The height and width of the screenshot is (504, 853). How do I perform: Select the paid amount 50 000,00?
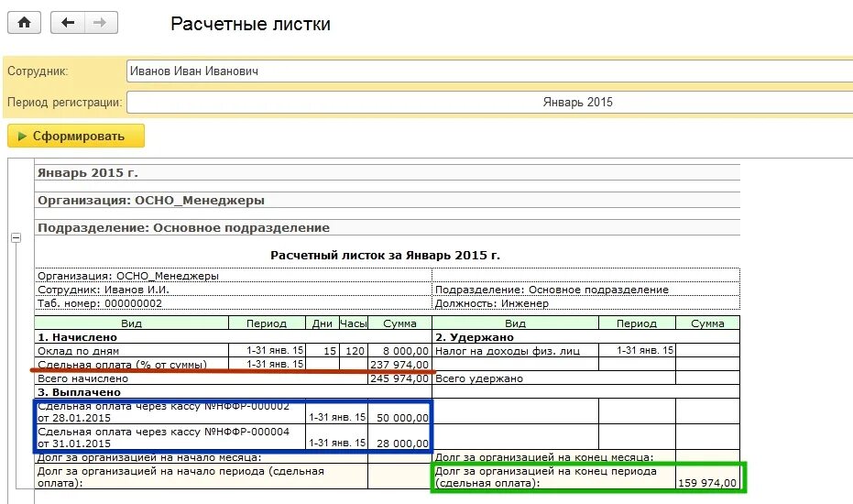399,412
